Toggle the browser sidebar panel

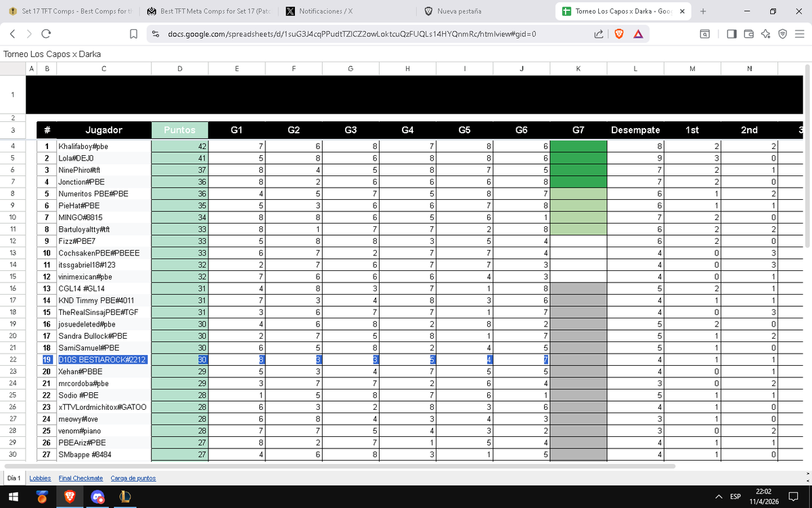coord(732,34)
